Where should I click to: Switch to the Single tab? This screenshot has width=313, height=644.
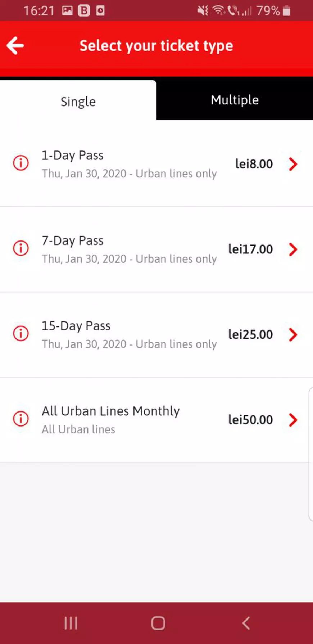pyautogui.click(x=78, y=102)
